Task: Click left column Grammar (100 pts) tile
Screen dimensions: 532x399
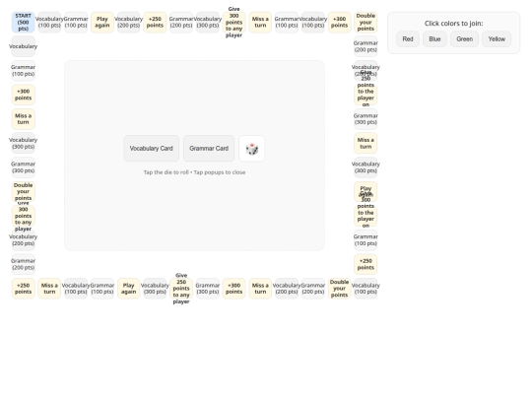Action: coord(23,71)
